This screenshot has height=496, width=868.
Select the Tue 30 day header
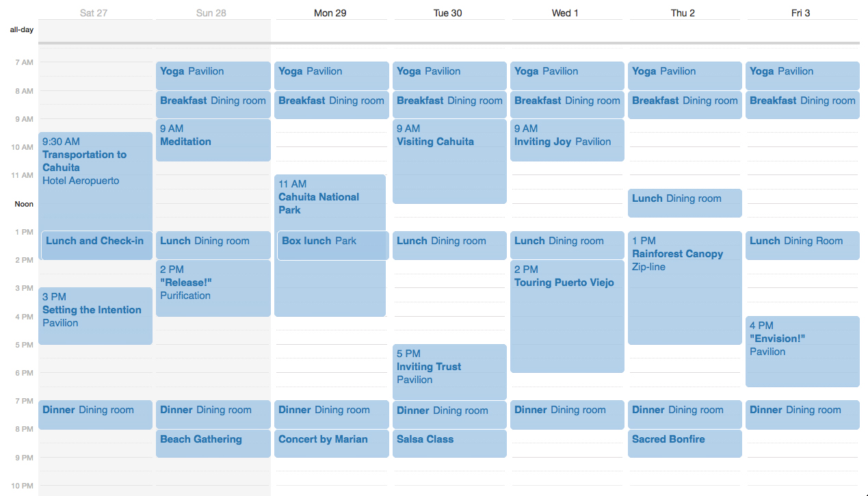click(449, 12)
